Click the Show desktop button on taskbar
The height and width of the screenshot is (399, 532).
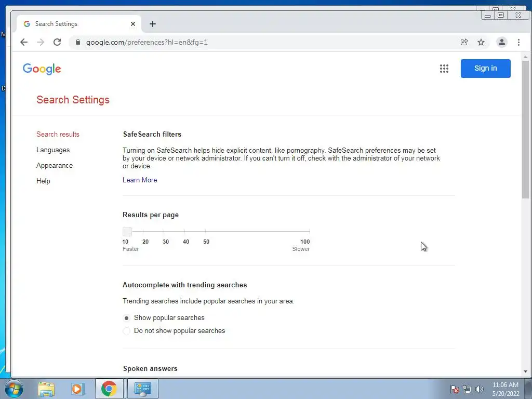(x=528, y=389)
